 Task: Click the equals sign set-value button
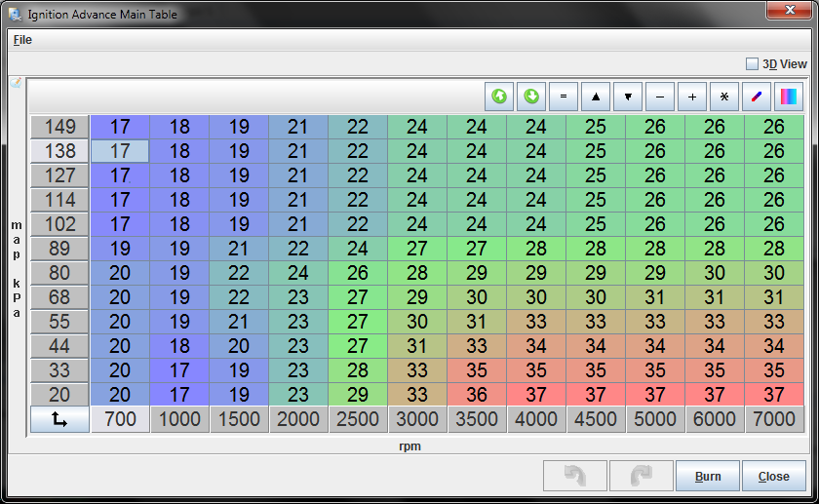564,97
